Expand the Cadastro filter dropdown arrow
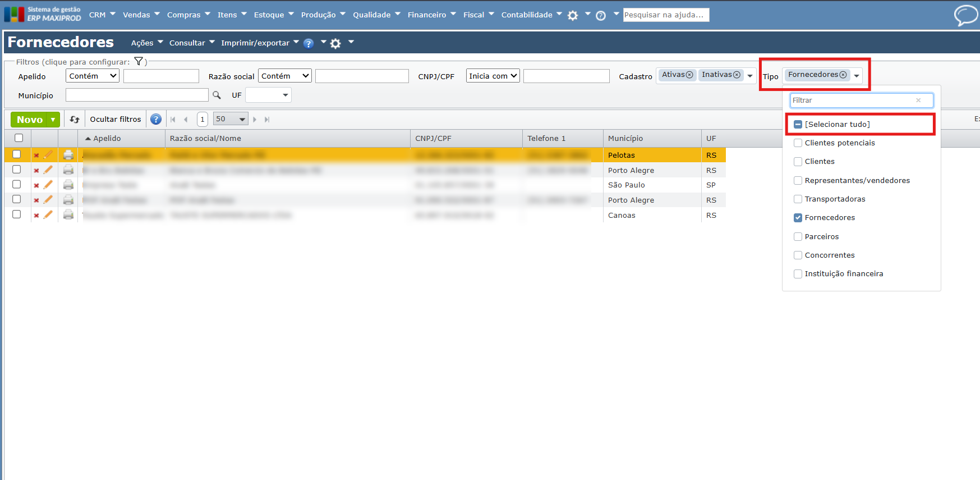The height and width of the screenshot is (480, 980). pyautogui.click(x=750, y=76)
